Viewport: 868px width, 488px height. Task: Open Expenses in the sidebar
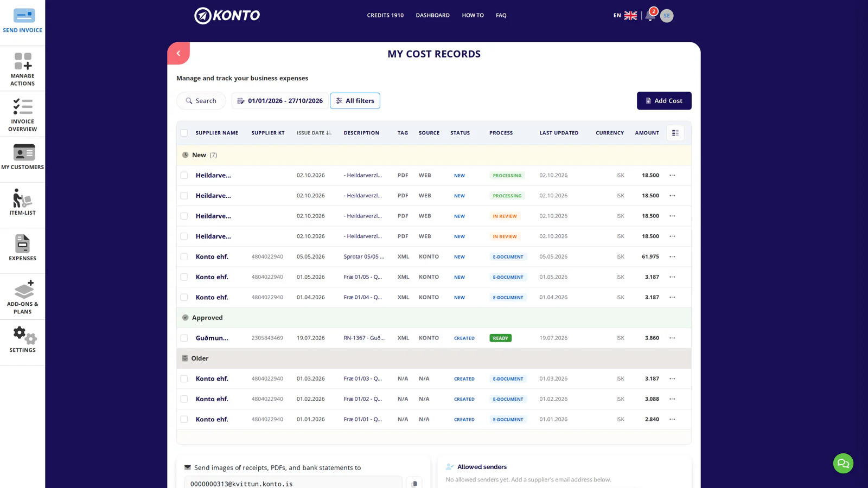tap(22, 248)
